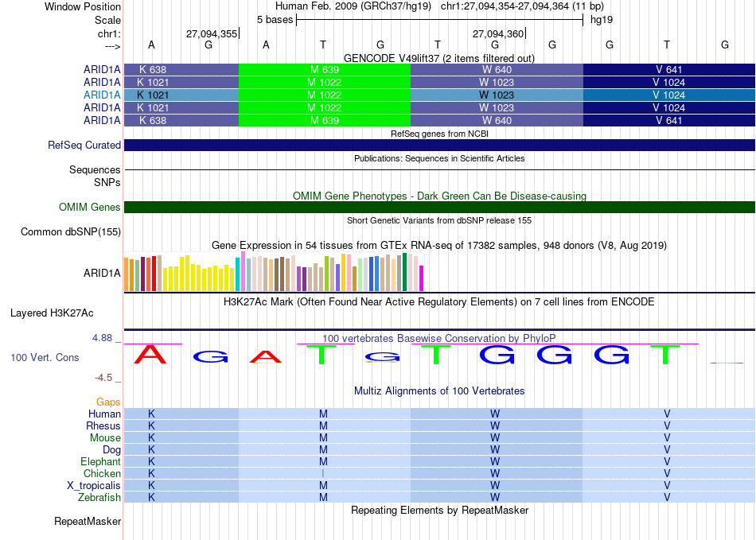Viewport: 756px width, 540px height.
Task: Open Publications: Sequences in Scientific Articles title
Action: (439, 158)
